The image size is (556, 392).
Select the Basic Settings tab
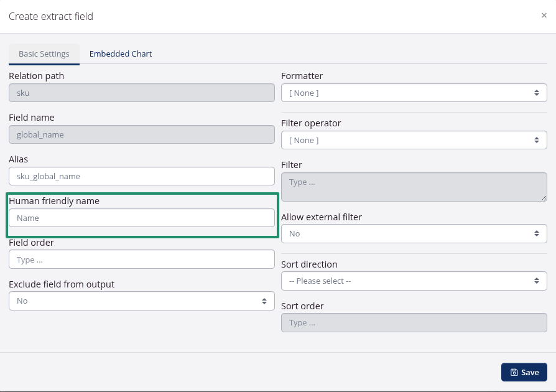tap(44, 54)
